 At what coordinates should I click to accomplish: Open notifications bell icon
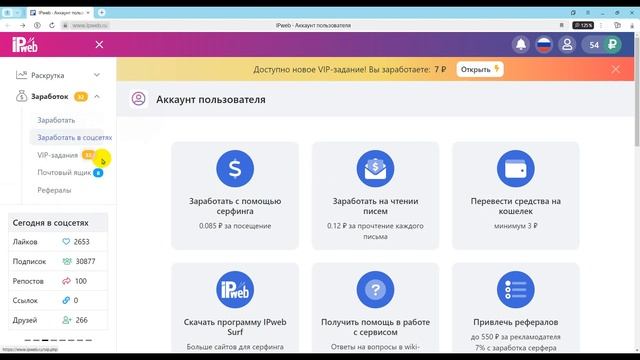(x=521, y=44)
